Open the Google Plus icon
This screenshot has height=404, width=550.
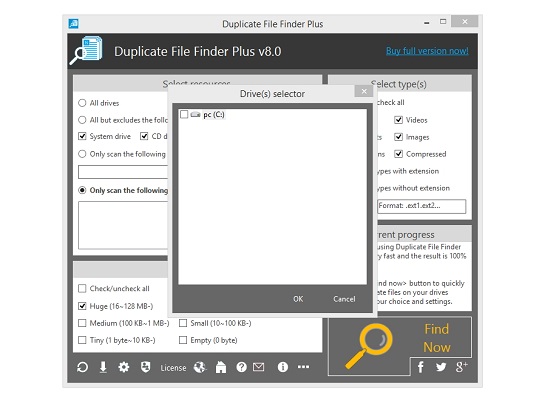pos(462,367)
